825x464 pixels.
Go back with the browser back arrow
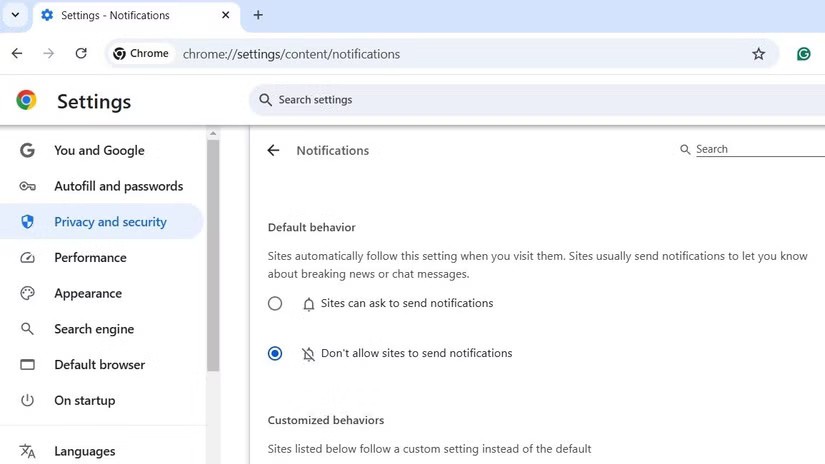click(17, 54)
